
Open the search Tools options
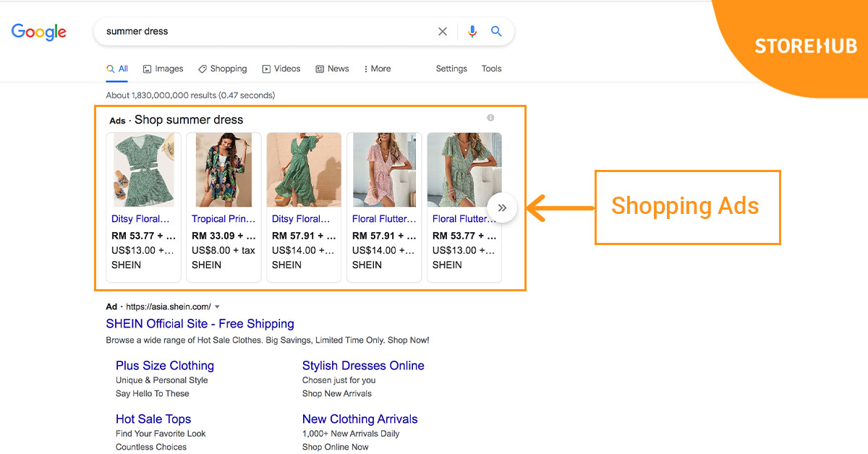pyautogui.click(x=492, y=69)
